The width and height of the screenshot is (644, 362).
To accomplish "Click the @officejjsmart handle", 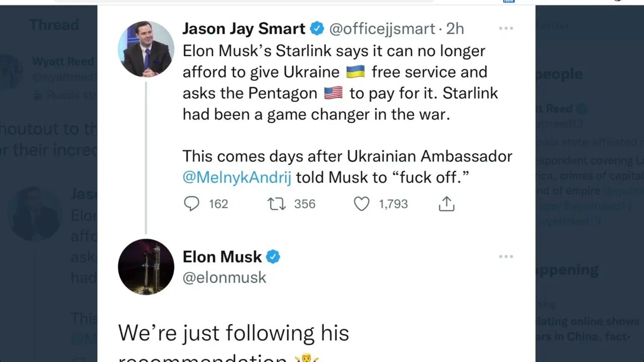I will tap(382, 29).
